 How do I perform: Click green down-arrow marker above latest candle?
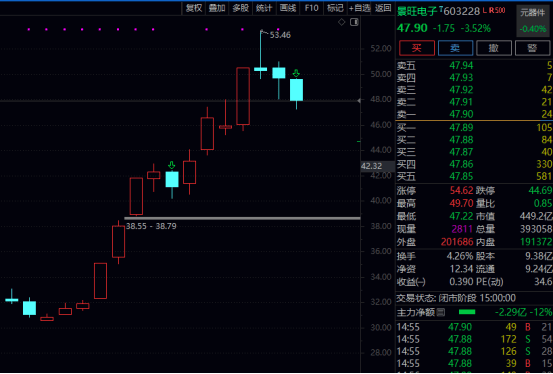(296, 73)
